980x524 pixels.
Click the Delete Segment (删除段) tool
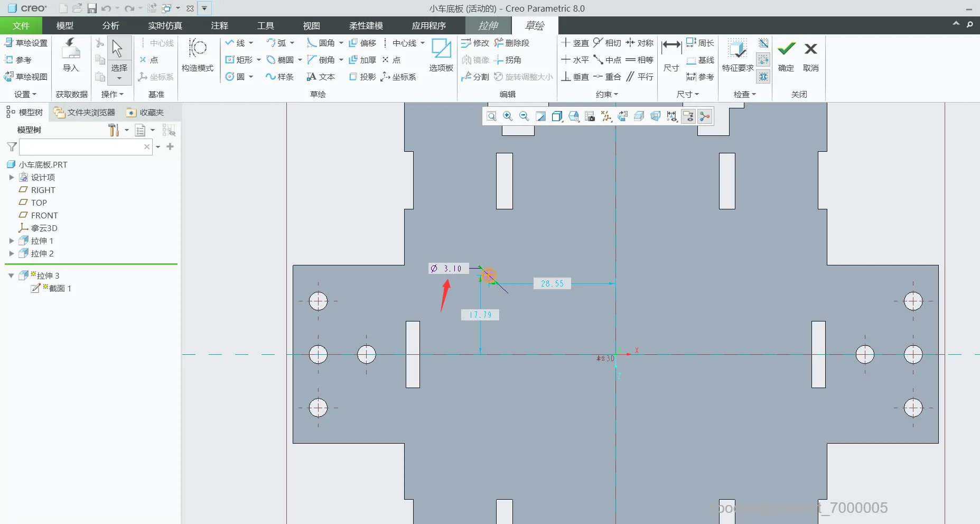512,43
